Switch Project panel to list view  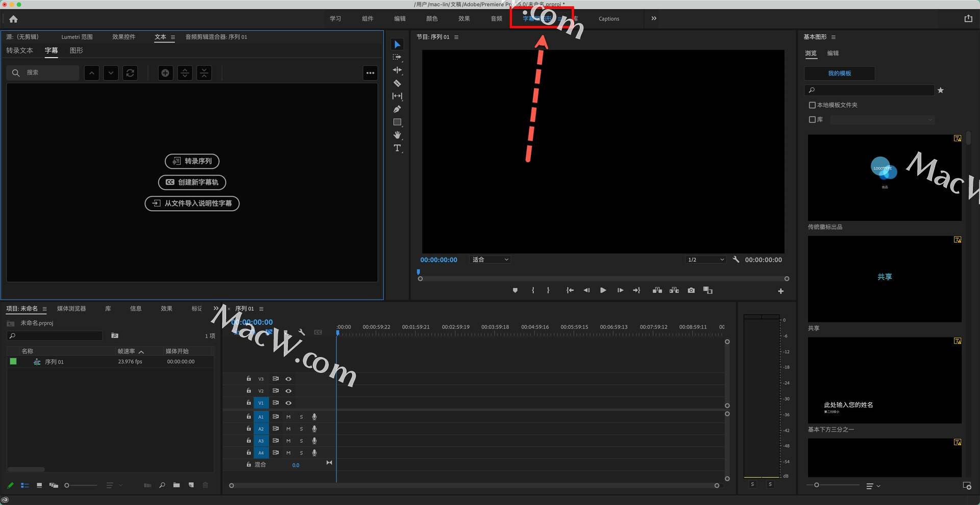click(x=24, y=485)
